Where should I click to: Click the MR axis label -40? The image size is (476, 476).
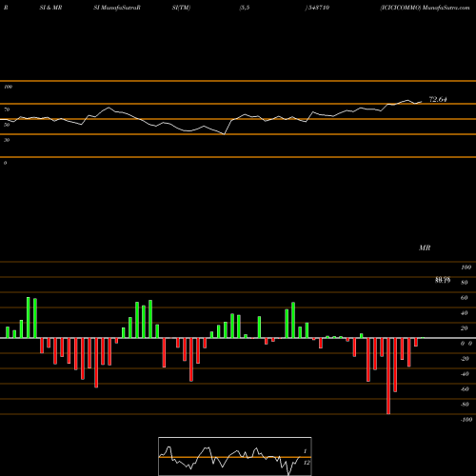tap(465, 374)
